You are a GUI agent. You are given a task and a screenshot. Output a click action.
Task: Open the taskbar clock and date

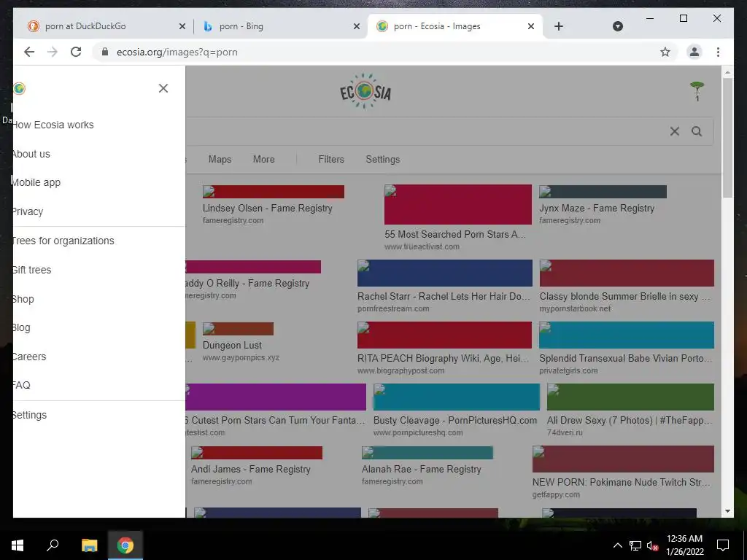pyautogui.click(x=684, y=545)
